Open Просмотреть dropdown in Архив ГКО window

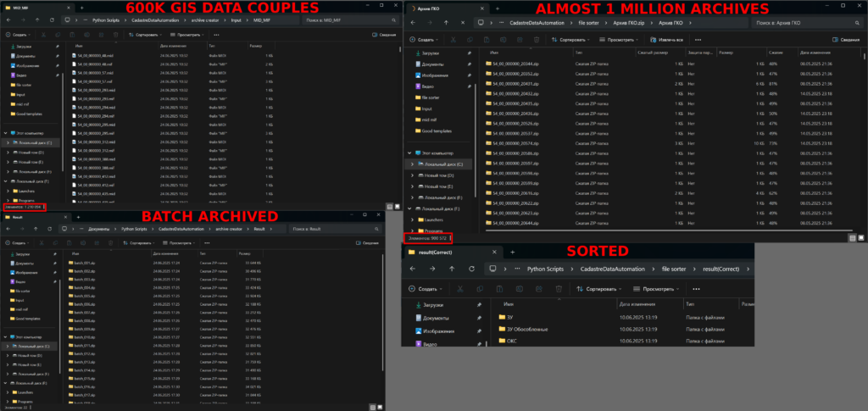[620, 40]
